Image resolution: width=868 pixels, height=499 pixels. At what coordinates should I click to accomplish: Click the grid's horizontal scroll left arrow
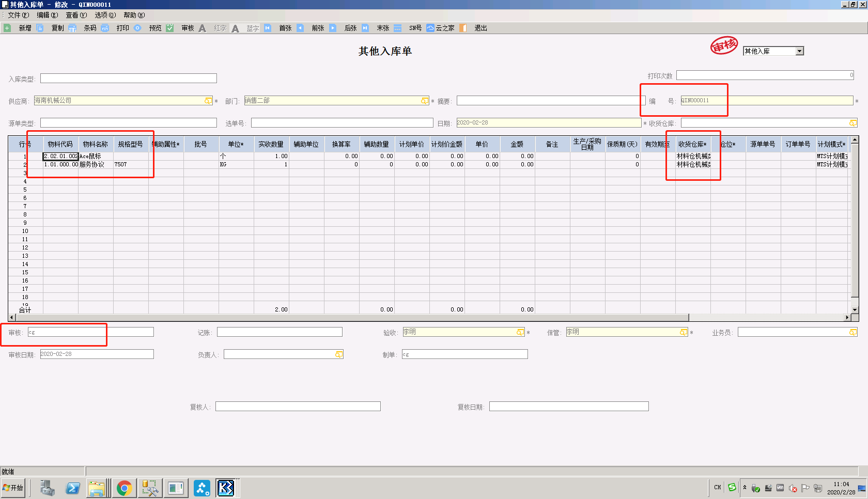click(x=12, y=317)
